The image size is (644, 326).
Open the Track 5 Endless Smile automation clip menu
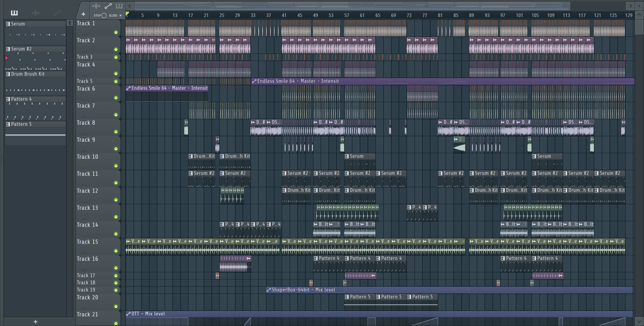coord(254,81)
